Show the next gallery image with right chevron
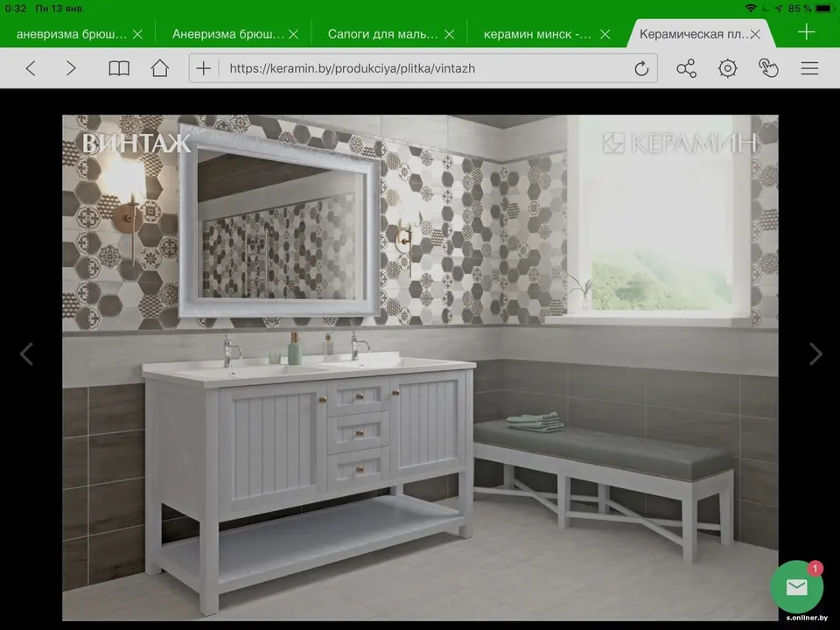The image size is (840, 630). (815, 354)
